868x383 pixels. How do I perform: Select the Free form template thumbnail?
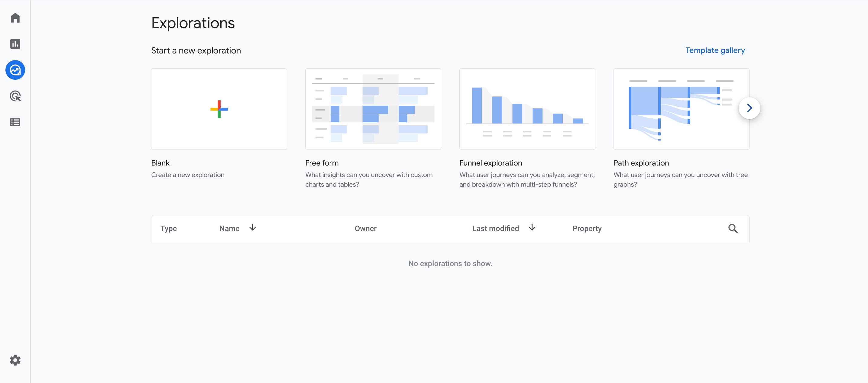(x=373, y=109)
